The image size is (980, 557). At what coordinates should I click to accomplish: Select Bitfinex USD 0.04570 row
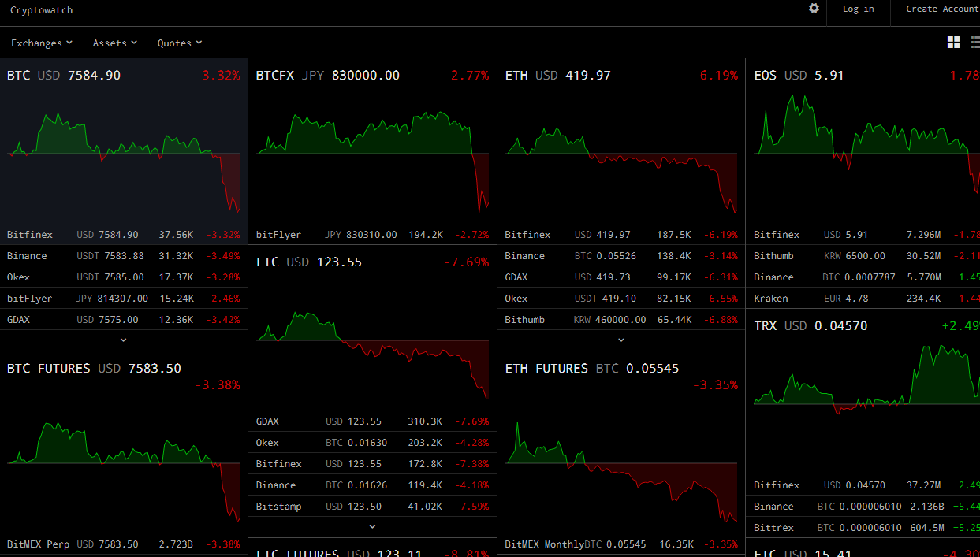pyautogui.click(x=863, y=485)
